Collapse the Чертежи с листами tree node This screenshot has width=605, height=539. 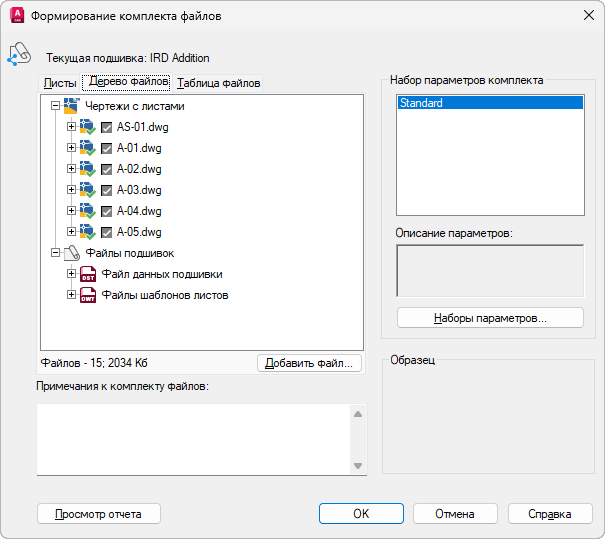click(56, 105)
